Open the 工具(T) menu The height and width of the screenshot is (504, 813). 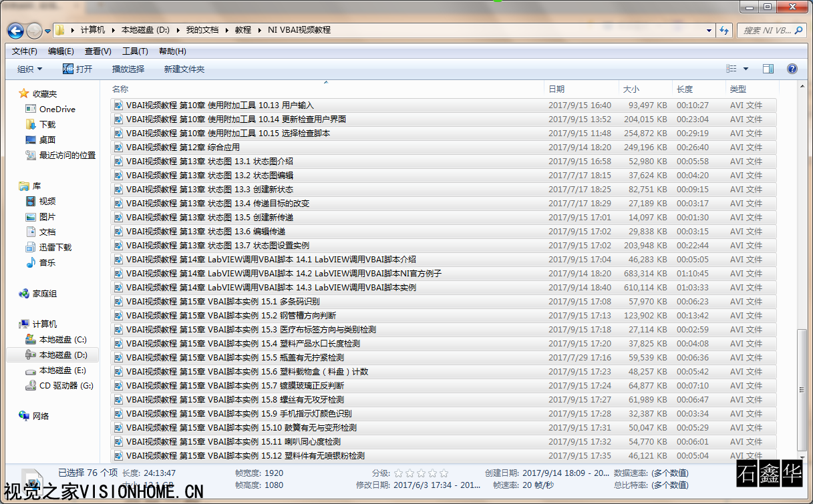[135, 51]
